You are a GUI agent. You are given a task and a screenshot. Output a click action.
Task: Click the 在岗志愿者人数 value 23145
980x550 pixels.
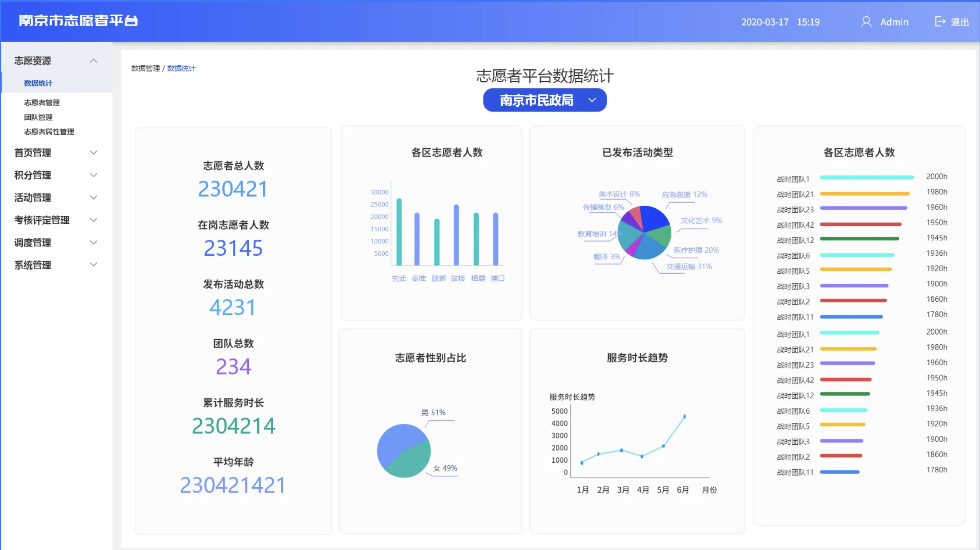point(233,248)
